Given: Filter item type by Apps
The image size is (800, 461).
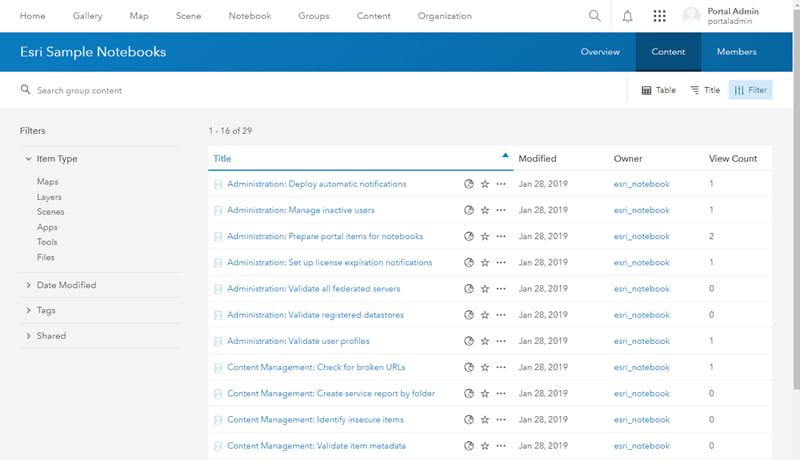Looking at the screenshot, I should coord(47,227).
